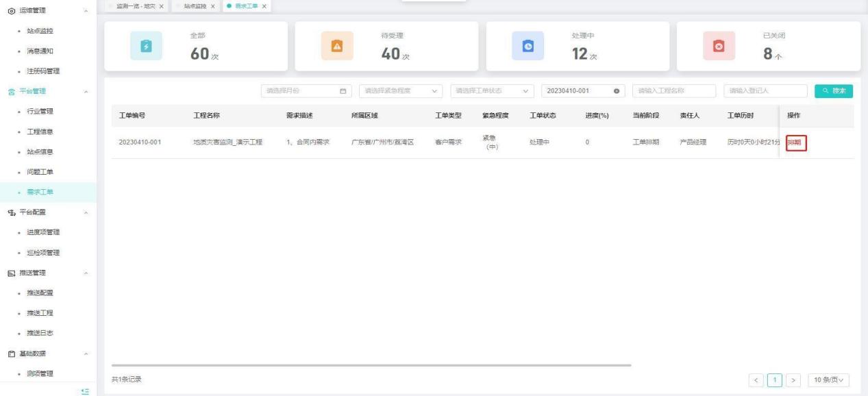Click the orange 待受理 warning icon
Image resolution: width=868 pixels, height=396 pixels.
[x=336, y=46]
